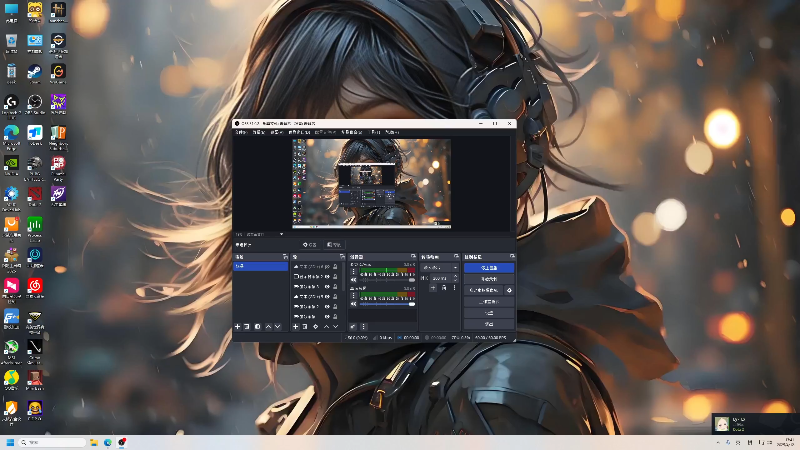Decrease transition duration with down arrow
This screenshot has height=450, width=800.
[455, 281]
